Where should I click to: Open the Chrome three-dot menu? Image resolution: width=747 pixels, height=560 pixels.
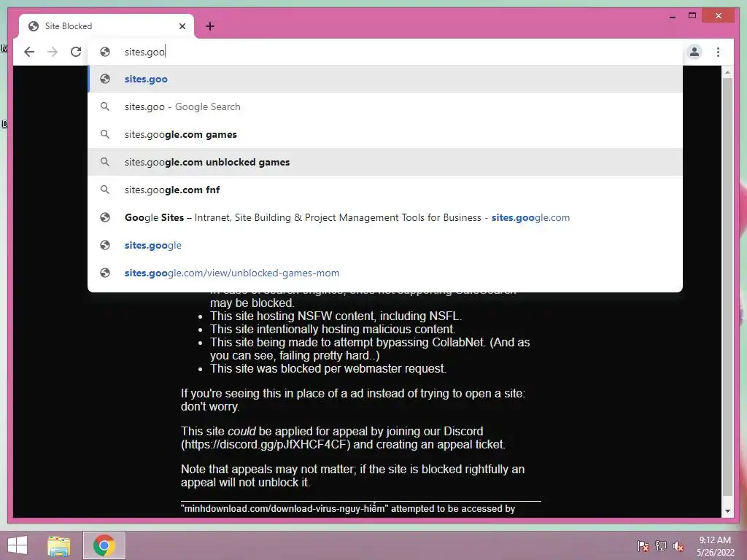(x=718, y=52)
